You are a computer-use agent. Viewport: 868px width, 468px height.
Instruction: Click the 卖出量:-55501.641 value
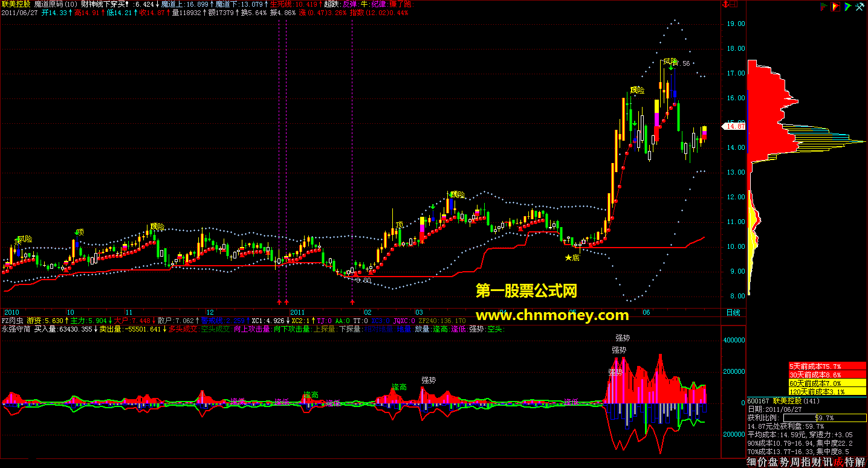pos(131,329)
